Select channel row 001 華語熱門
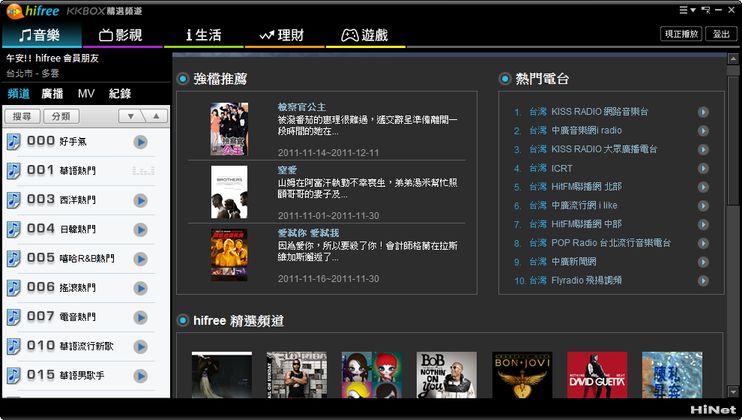Screen dimensions: 742x420 [x=86, y=171]
